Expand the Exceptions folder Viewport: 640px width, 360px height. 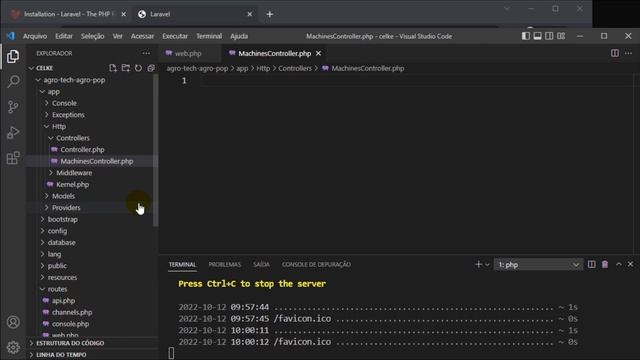point(47,115)
